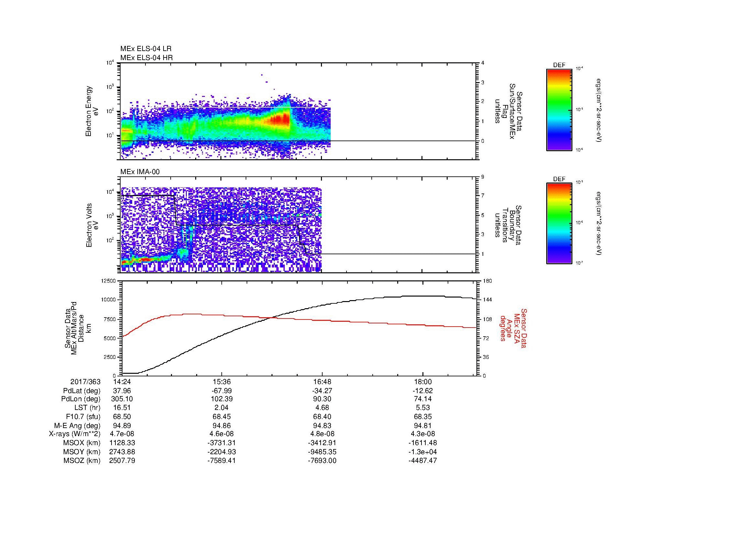756x534 pixels.
Task: Click the MSOX value '-3731.31'
Action: tap(222, 443)
